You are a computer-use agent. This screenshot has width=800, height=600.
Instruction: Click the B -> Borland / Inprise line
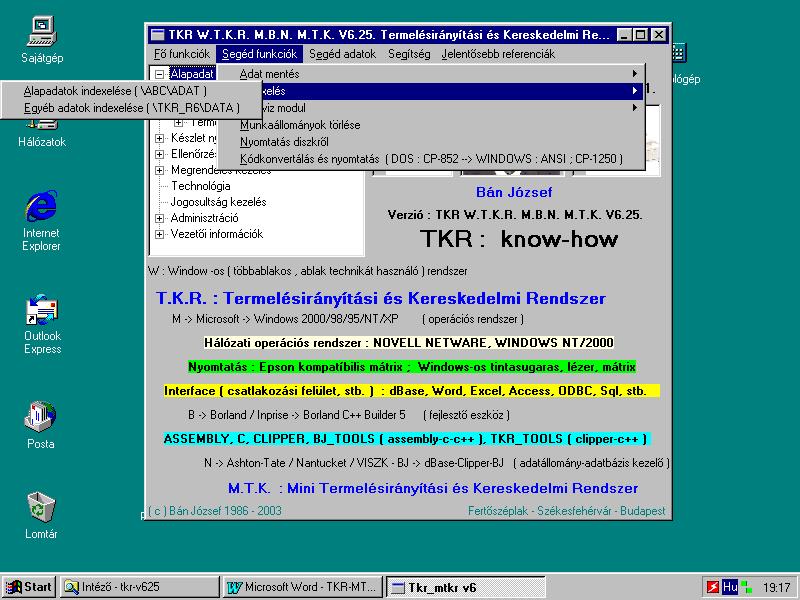click(x=348, y=415)
